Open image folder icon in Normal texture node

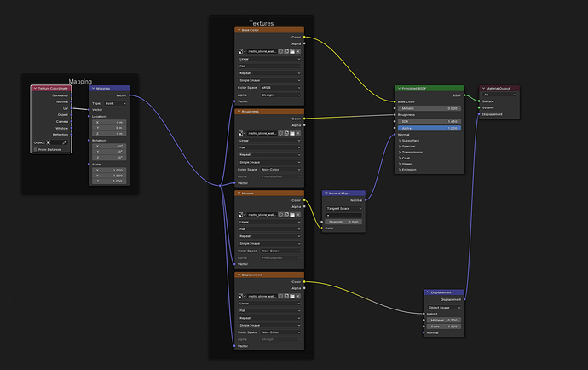tap(292, 215)
